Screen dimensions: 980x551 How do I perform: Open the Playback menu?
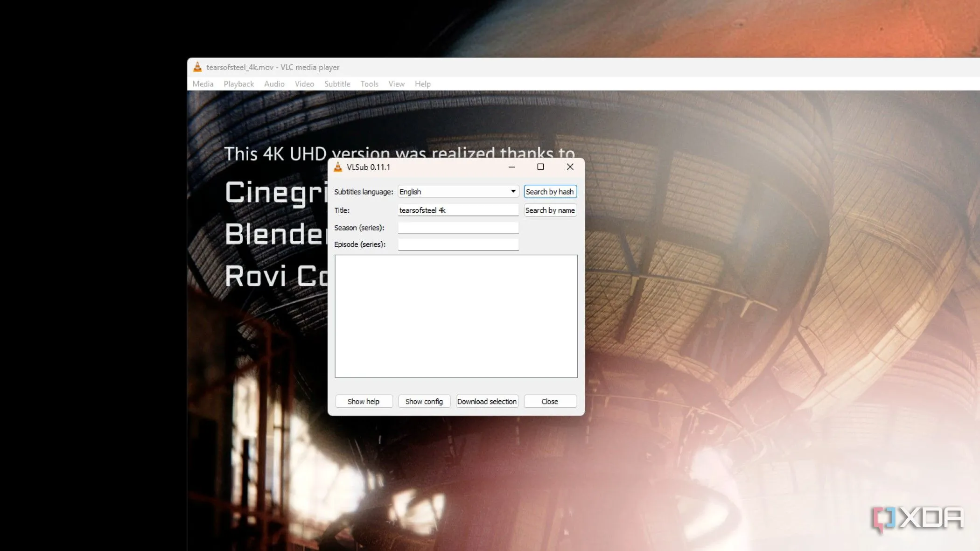click(x=238, y=84)
